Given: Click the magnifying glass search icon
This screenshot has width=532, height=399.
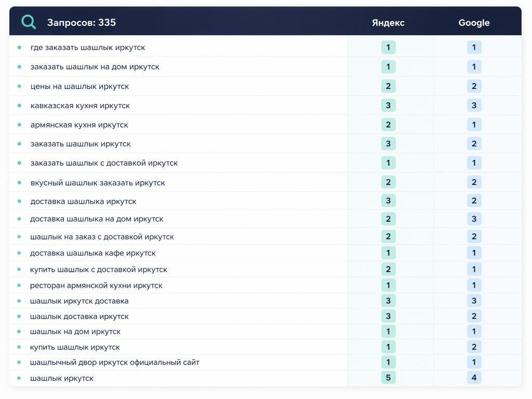Looking at the screenshot, I should tap(29, 22).
